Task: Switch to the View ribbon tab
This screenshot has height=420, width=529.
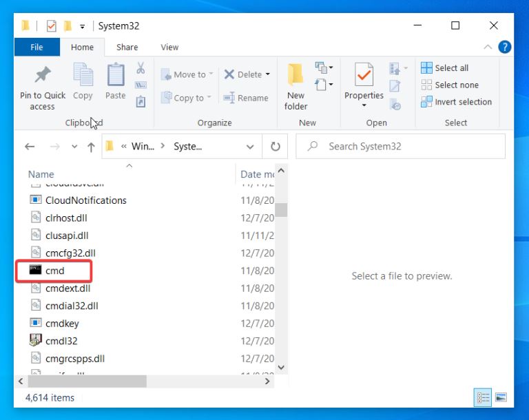Action: pos(169,47)
